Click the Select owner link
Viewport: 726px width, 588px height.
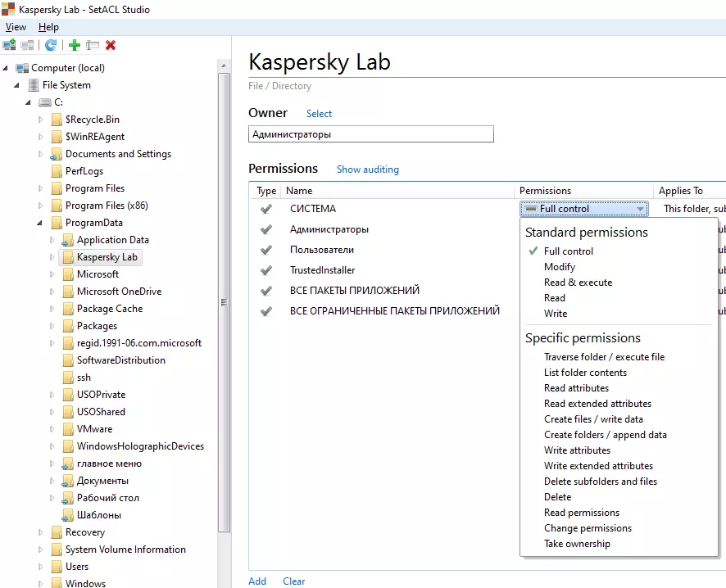point(319,114)
